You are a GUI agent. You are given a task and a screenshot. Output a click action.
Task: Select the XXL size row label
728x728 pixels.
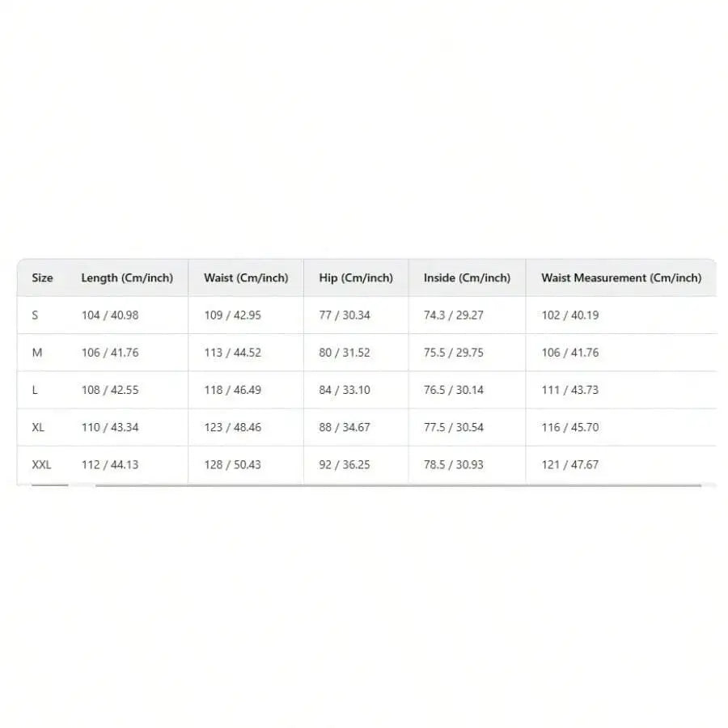click(41, 465)
